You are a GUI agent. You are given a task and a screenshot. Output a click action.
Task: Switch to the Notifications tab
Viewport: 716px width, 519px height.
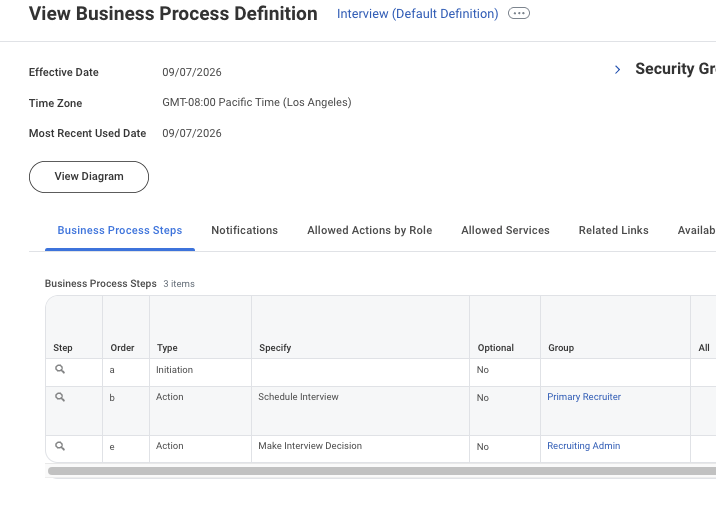[244, 230]
